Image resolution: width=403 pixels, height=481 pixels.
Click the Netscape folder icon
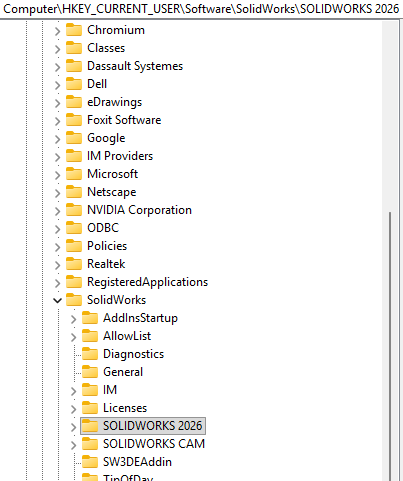pyautogui.click(x=74, y=192)
